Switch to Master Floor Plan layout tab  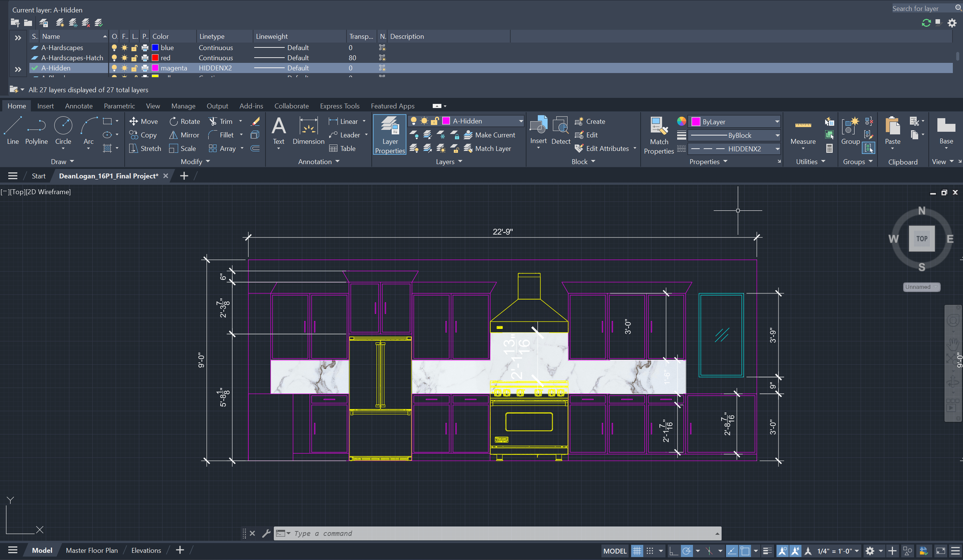[x=92, y=550]
